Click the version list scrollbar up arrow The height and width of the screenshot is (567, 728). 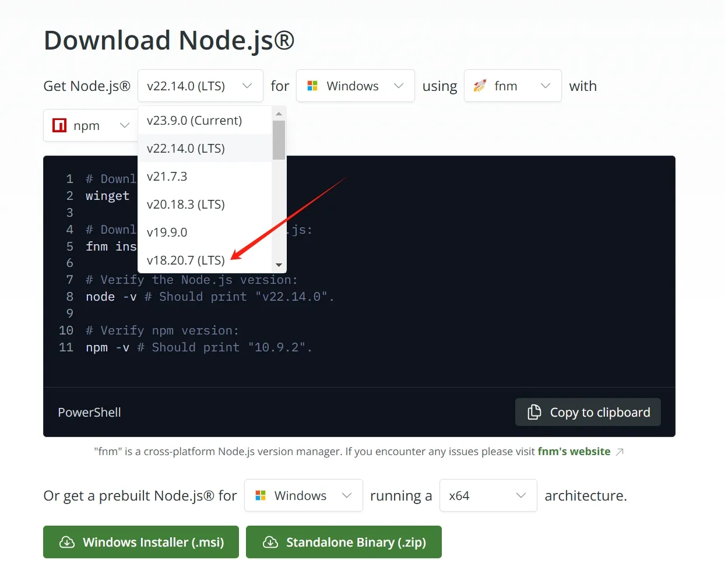[279, 113]
